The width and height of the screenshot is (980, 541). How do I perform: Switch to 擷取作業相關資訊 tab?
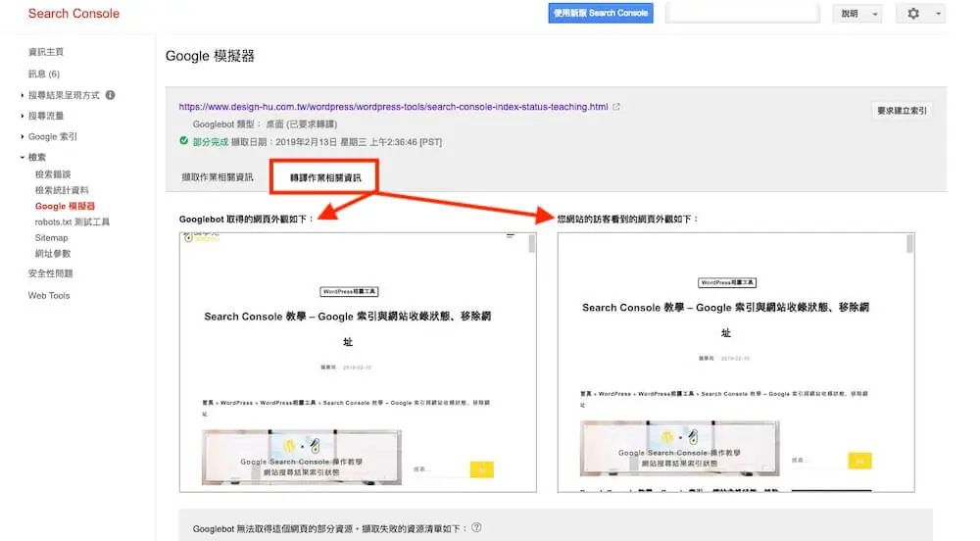(x=218, y=177)
